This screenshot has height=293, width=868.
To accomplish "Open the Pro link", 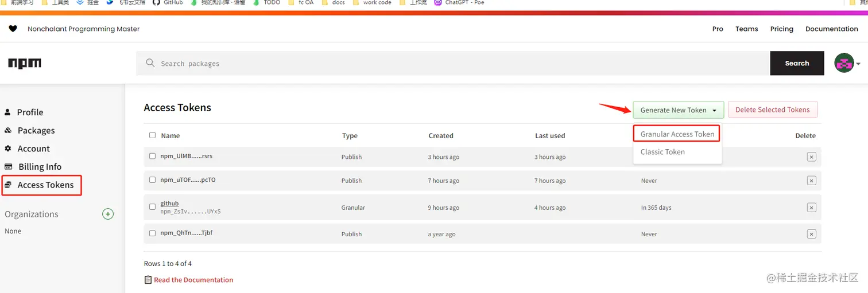I will 718,29.
